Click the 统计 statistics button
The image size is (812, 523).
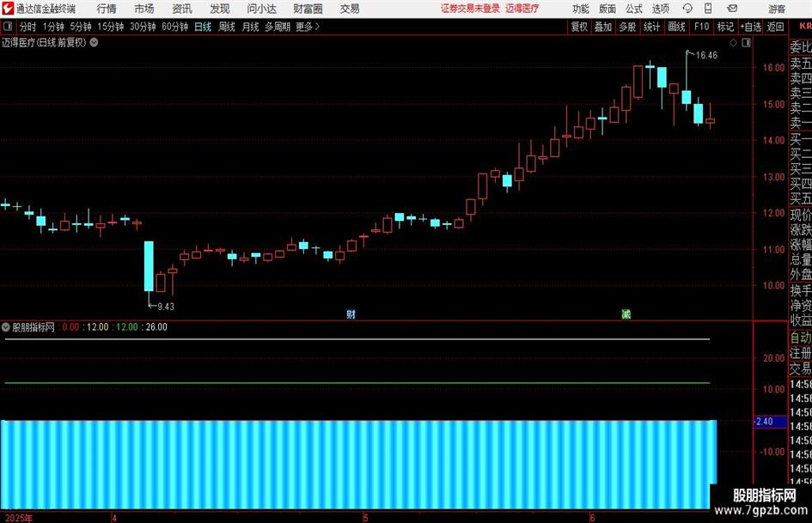click(652, 27)
